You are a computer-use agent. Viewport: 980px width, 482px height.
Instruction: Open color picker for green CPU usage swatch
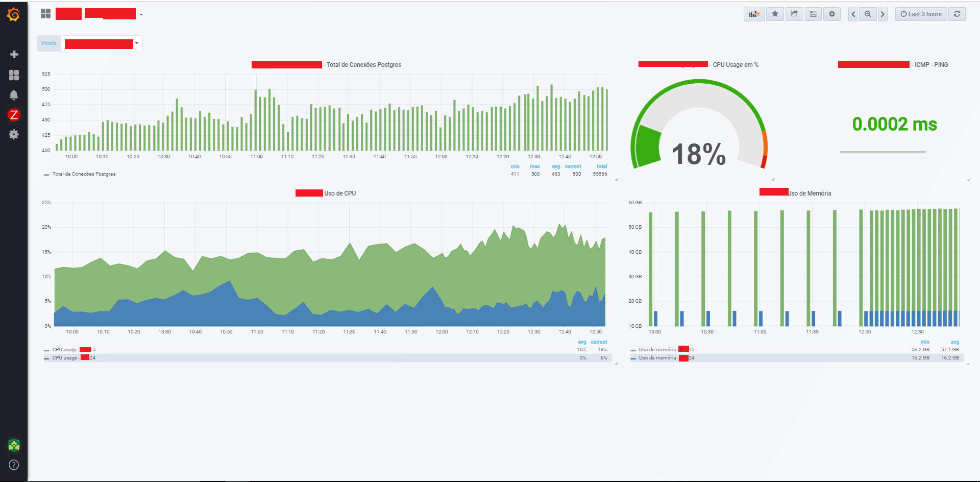(x=46, y=350)
